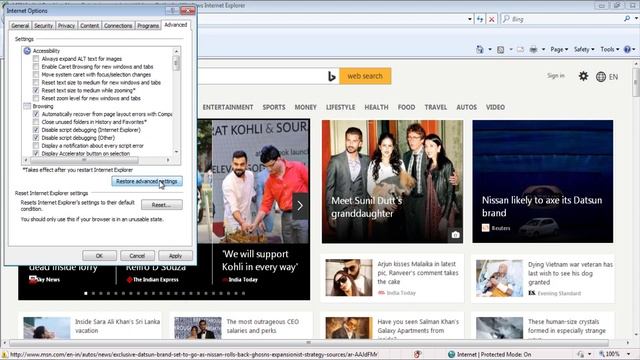Switch to the General tab

[20, 25]
